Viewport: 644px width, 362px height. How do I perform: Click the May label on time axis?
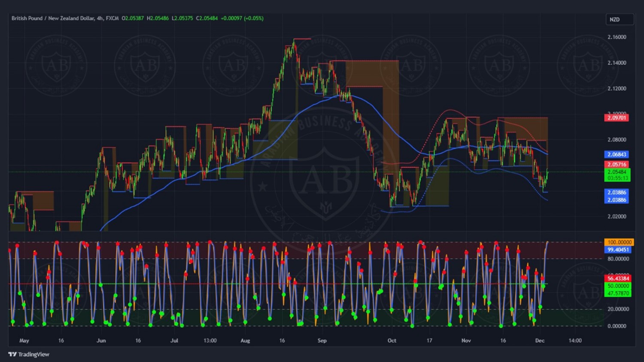(24, 341)
